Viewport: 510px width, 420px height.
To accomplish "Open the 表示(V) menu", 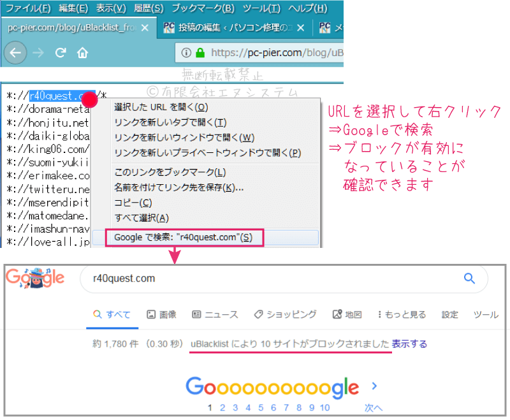I will [x=111, y=8].
